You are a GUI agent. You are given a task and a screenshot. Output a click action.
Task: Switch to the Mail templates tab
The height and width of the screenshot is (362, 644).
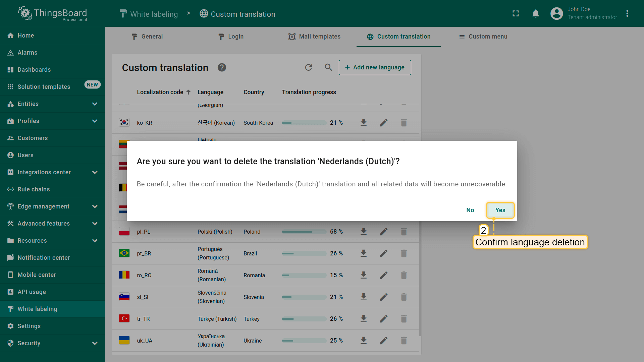tap(314, 37)
